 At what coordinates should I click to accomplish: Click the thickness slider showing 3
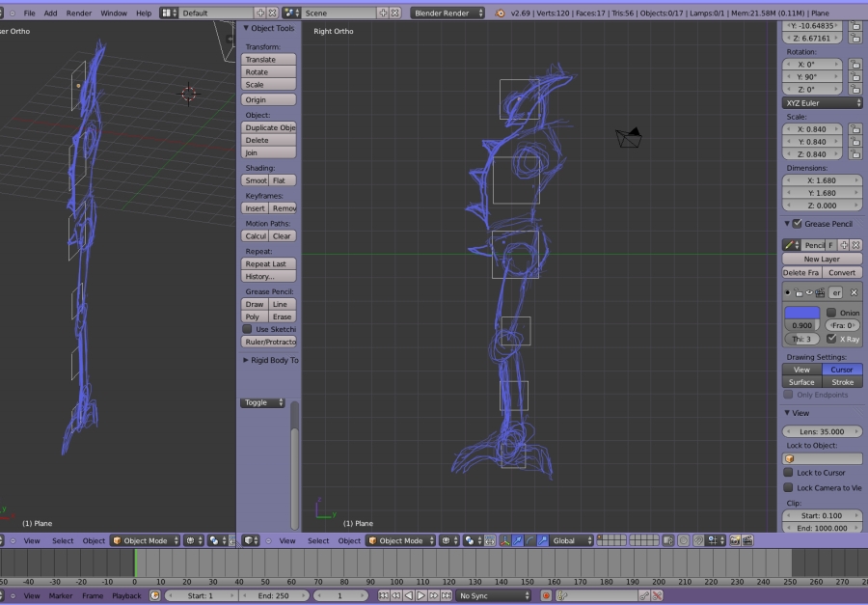pyautogui.click(x=801, y=339)
